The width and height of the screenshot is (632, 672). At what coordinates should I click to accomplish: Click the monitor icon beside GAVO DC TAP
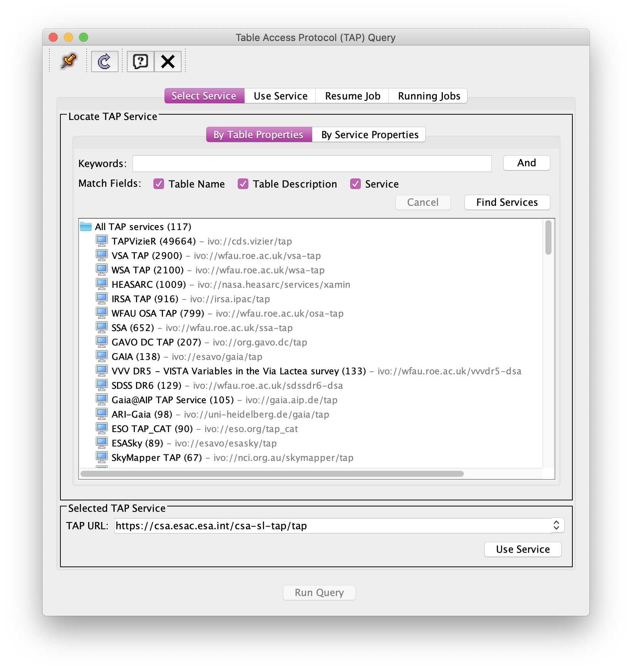(101, 342)
